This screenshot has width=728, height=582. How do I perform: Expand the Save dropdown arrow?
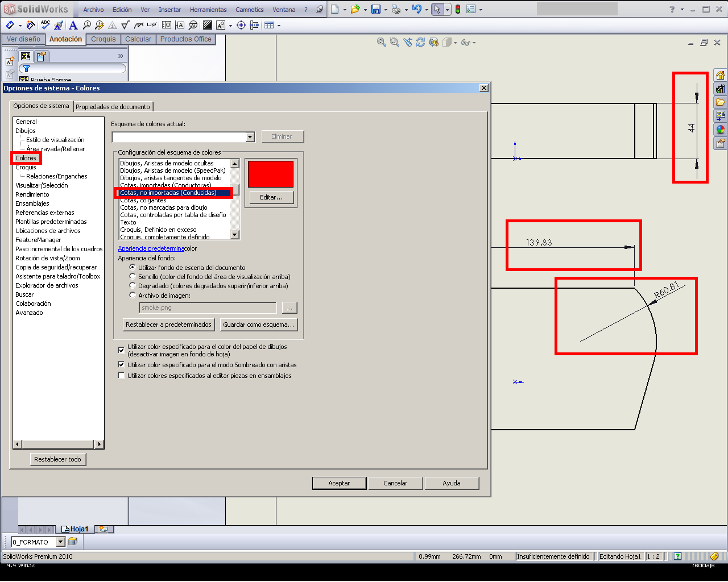tap(386, 10)
